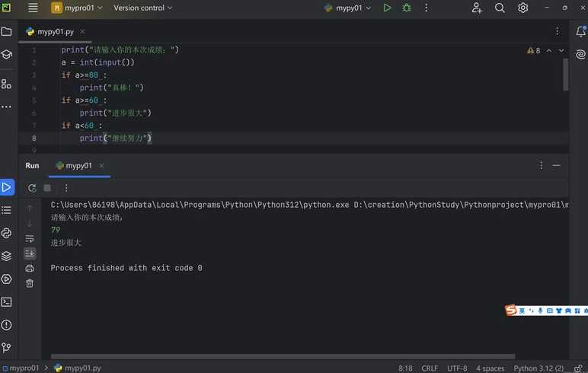Click 'Process finished with exit code 0'
588x373 pixels.
pos(126,268)
